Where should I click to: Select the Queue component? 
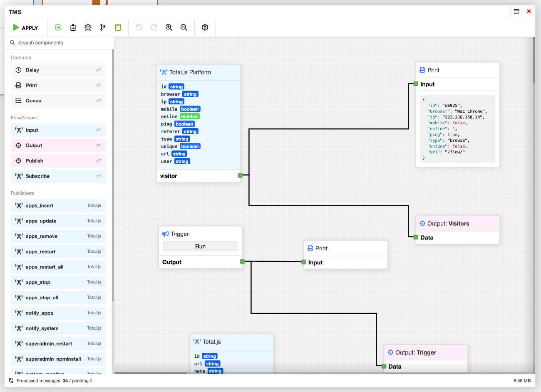click(x=58, y=101)
